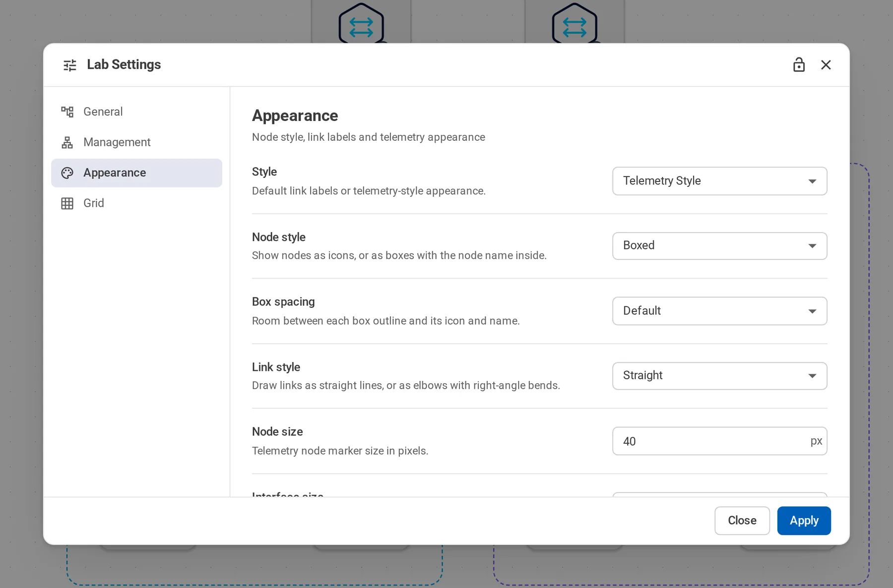Click the Management network icon

coord(67,142)
